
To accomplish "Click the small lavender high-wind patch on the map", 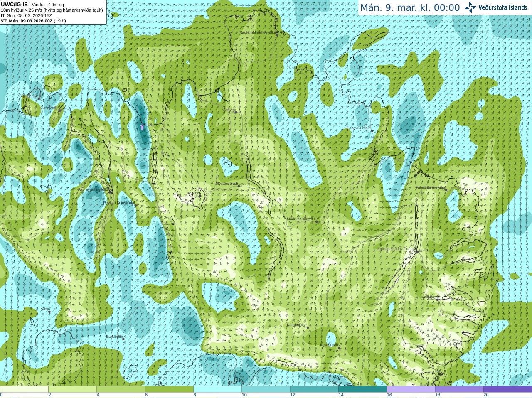I will point(143,127).
